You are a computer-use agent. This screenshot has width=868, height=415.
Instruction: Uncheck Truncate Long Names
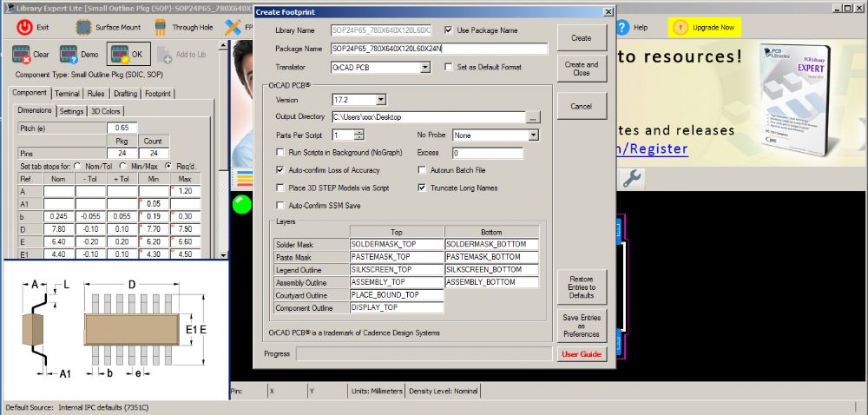pyautogui.click(x=422, y=188)
